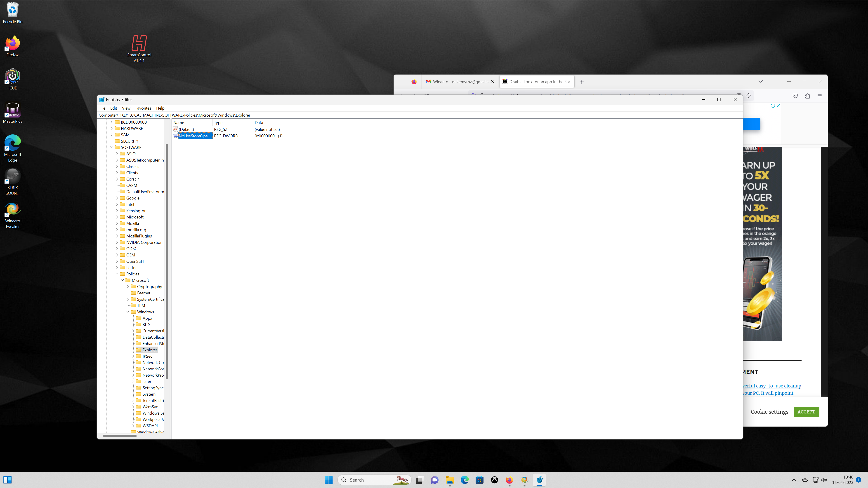Open iCUE desktop shortcut

point(12,80)
